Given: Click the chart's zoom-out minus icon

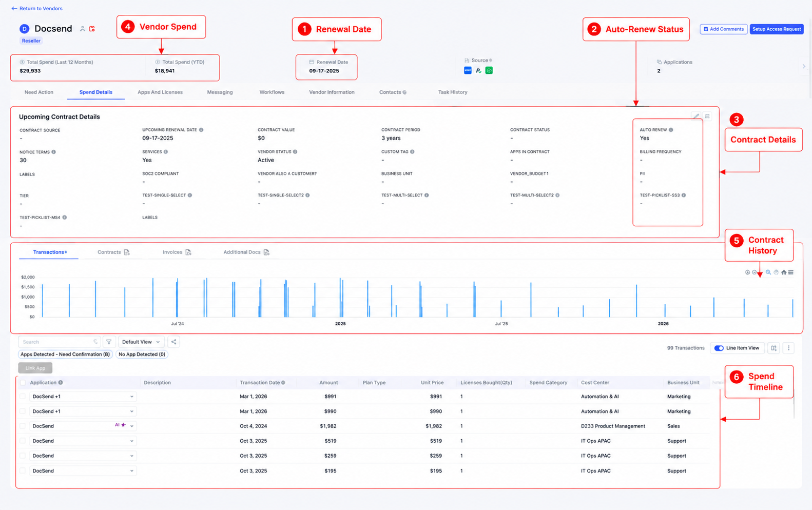Looking at the screenshot, I should pos(754,272).
